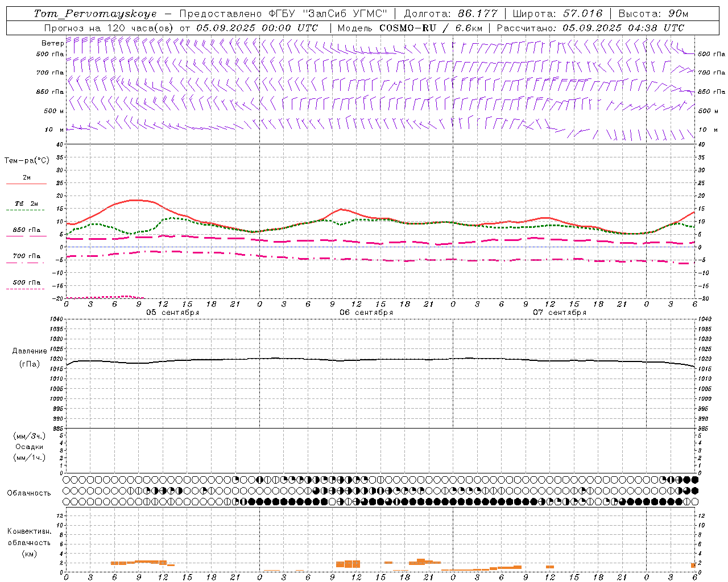Select the Долгота: 86.177 value
Viewport: 728px width, 582px height.
[450, 14]
